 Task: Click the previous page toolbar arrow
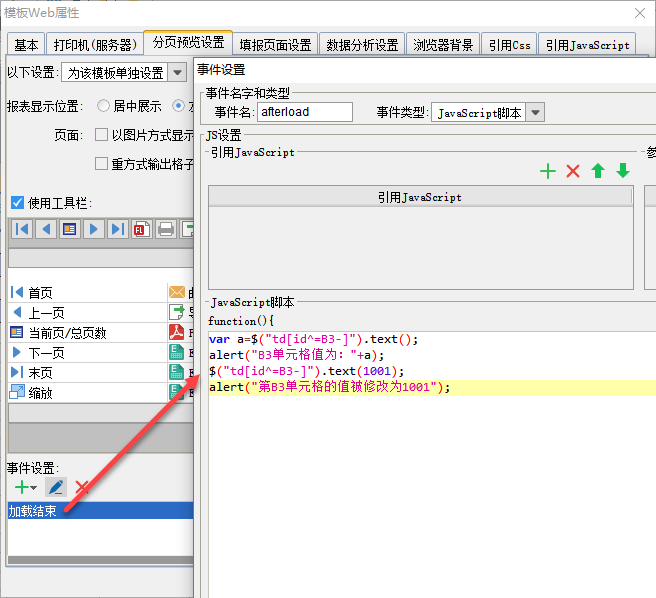46,229
